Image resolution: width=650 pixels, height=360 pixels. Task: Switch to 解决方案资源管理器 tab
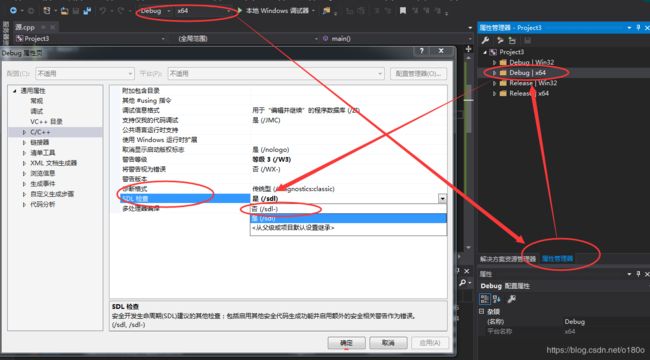508,259
